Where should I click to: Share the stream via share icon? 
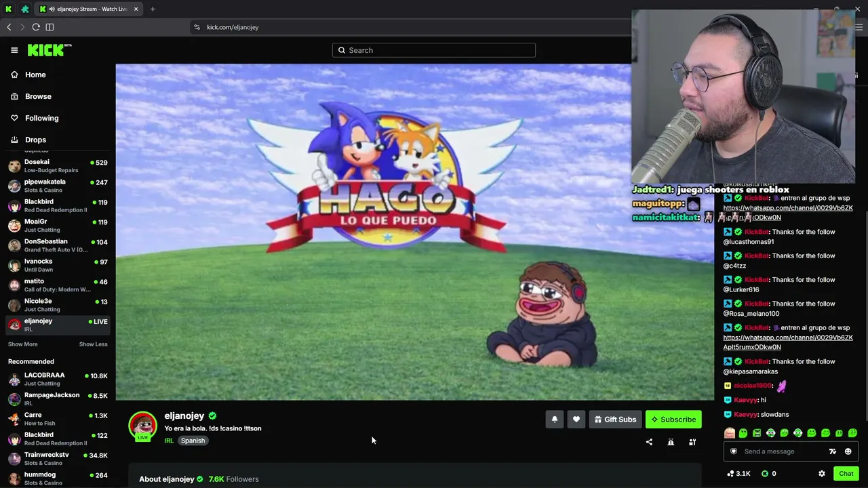(649, 442)
